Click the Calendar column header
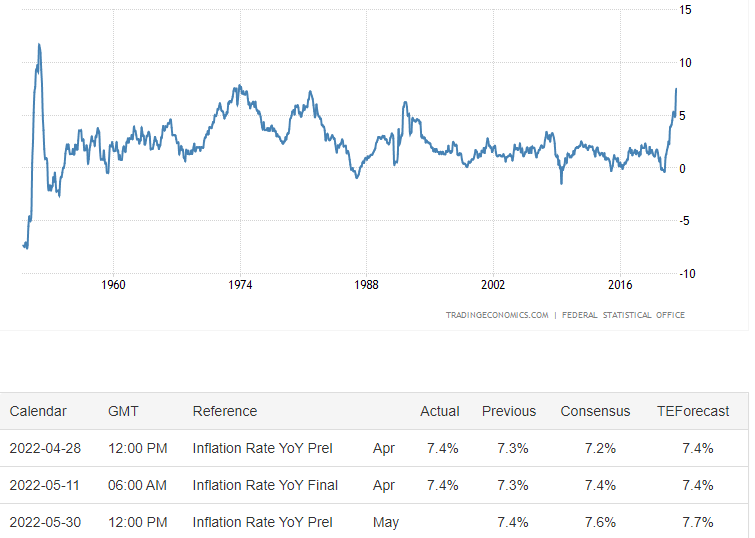The width and height of the screenshot is (755, 538). (38, 411)
